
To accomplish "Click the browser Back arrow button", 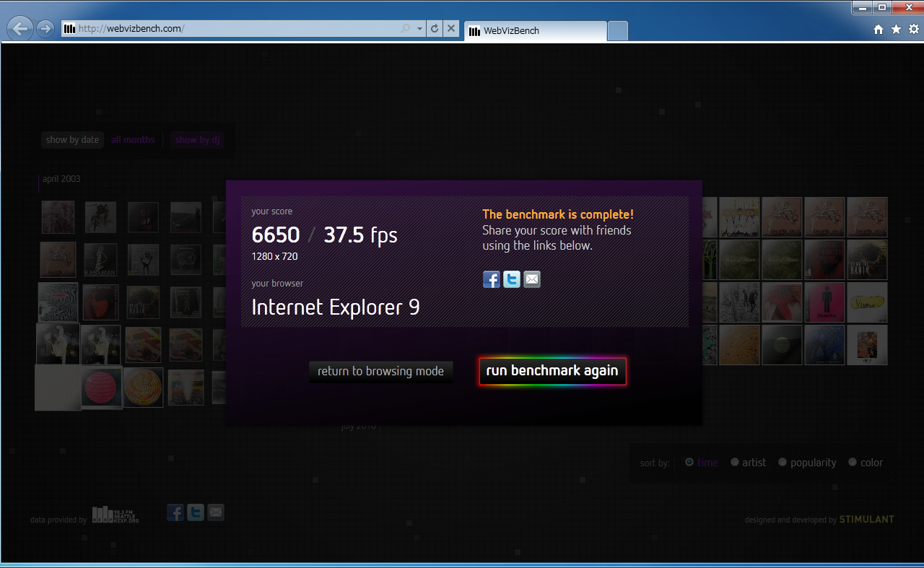I will tap(21, 29).
